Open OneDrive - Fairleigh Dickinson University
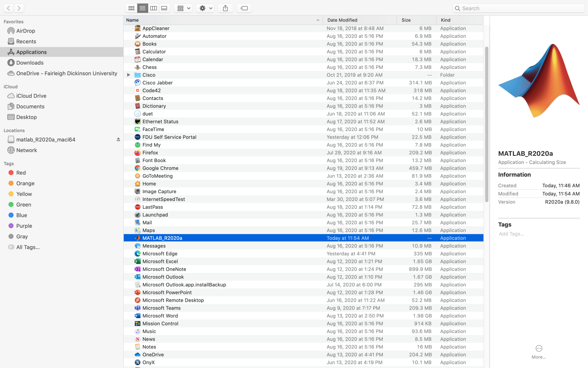 (62, 73)
